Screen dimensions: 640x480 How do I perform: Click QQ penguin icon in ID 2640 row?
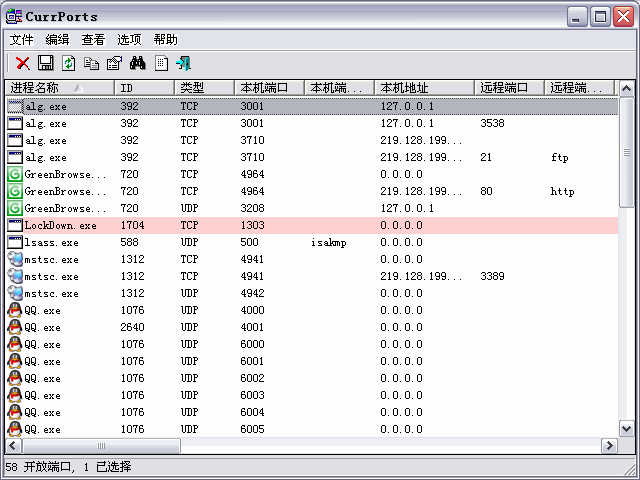(15, 327)
